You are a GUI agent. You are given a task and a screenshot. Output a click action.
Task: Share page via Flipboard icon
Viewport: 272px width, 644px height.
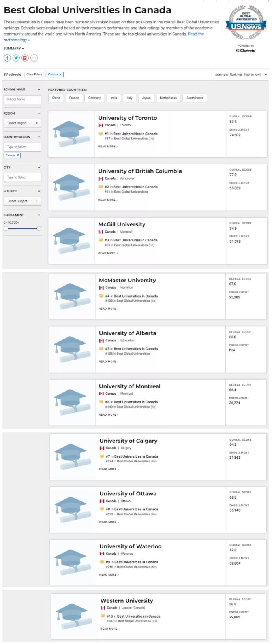point(25,58)
